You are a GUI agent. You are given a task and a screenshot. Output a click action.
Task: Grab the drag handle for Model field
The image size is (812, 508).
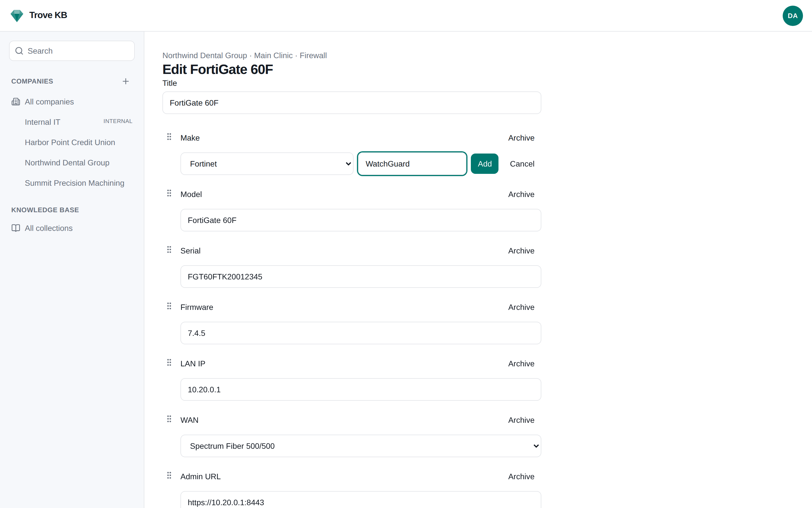[x=169, y=193]
